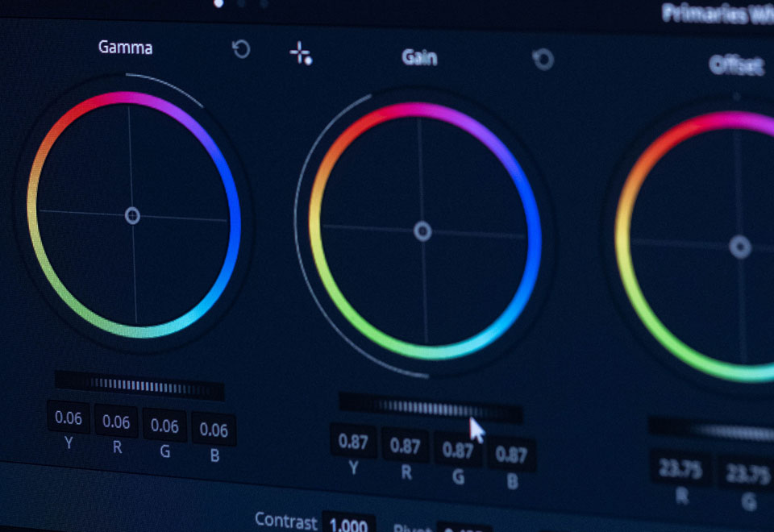
Task: Select the Offset G value field
Action: click(x=747, y=474)
